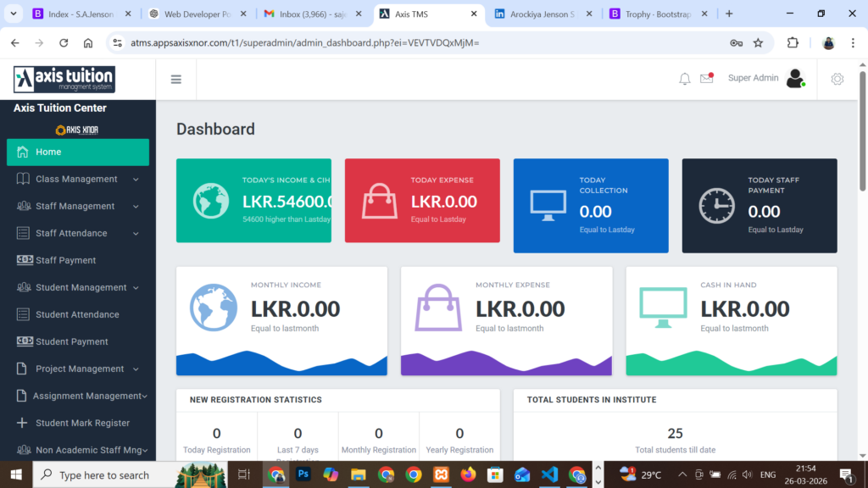Open Student Payment menu item
This screenshot has height=488, width=868.
coord(78,341)
